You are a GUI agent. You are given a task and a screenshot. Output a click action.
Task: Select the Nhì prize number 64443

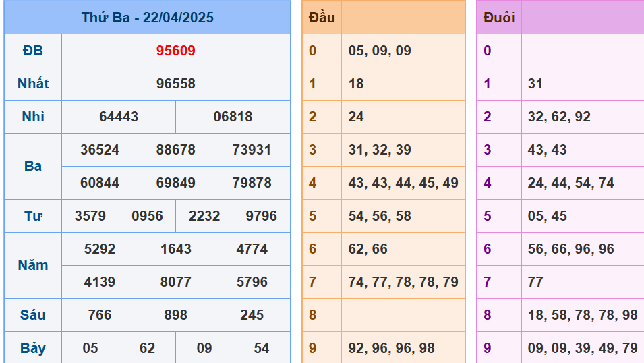click(119, 117)
